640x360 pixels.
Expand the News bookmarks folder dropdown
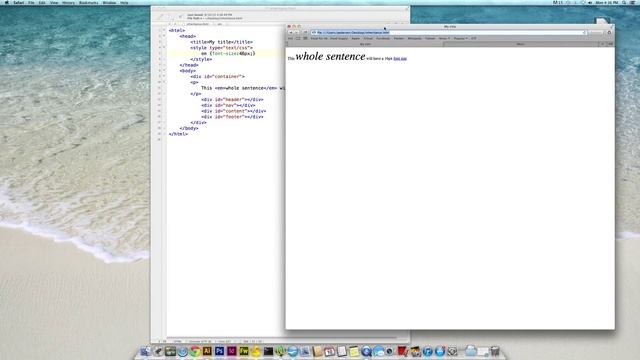(x=444, y=38)
